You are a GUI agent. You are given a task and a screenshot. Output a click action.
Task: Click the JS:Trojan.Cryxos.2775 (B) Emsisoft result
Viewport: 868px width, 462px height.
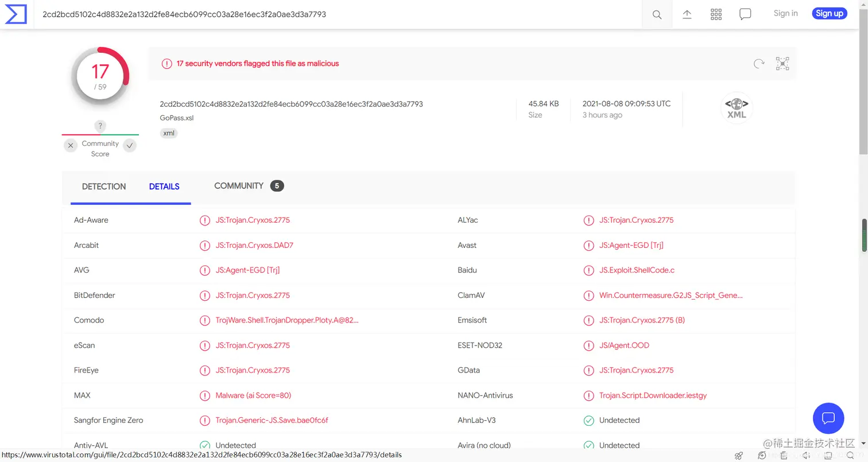tap(642, 320)
